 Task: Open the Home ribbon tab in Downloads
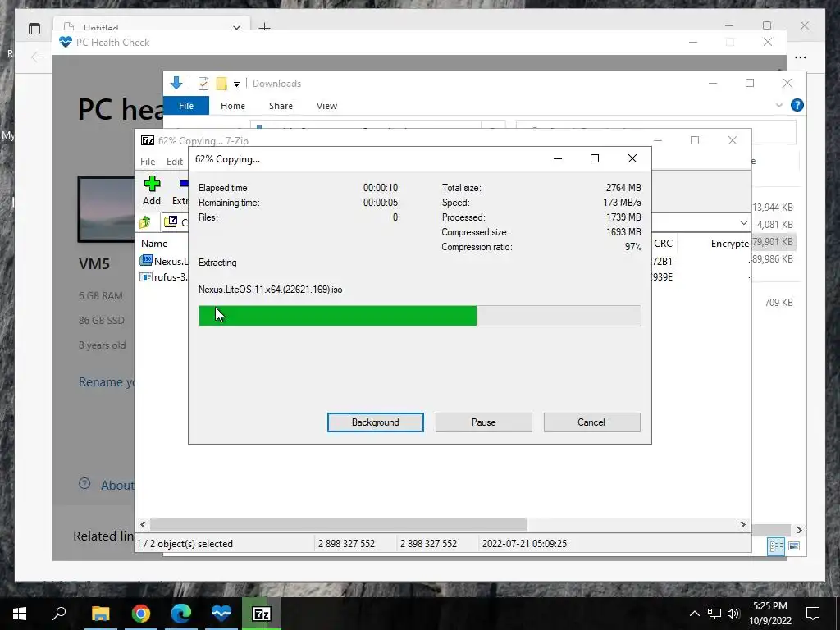tap(232, 106)
